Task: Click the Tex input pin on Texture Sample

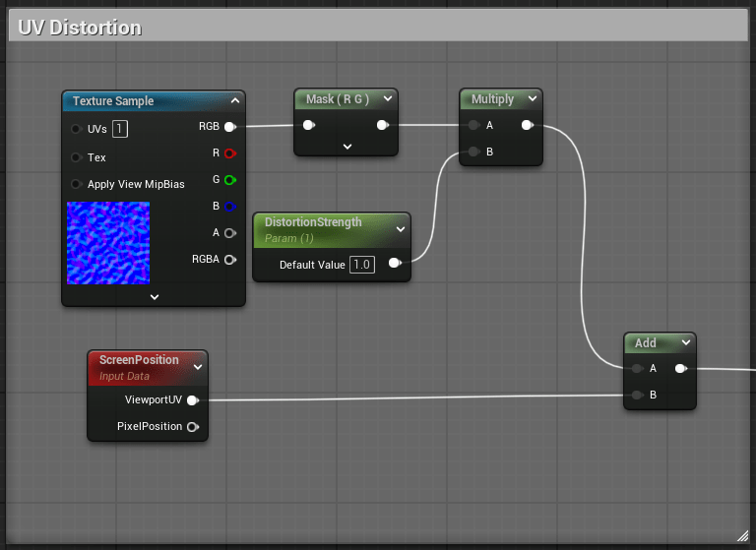Action: (76, 157)
